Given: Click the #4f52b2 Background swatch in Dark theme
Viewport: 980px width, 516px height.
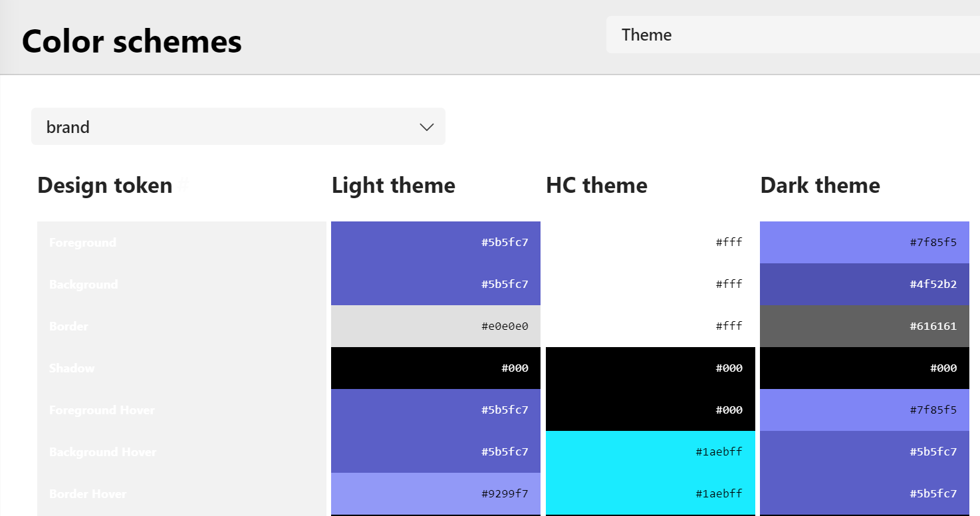Looking at the screenshot, I should point(864,284).
